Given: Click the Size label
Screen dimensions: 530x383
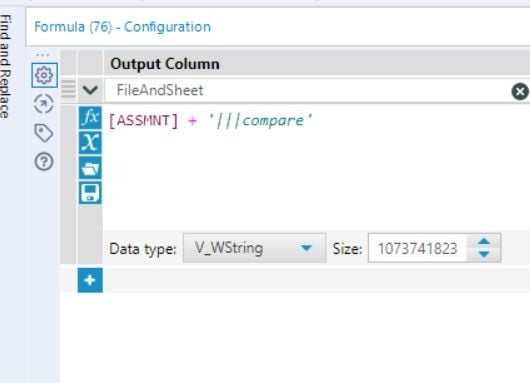Looking at the screenshot, I should tap(347, 249).
